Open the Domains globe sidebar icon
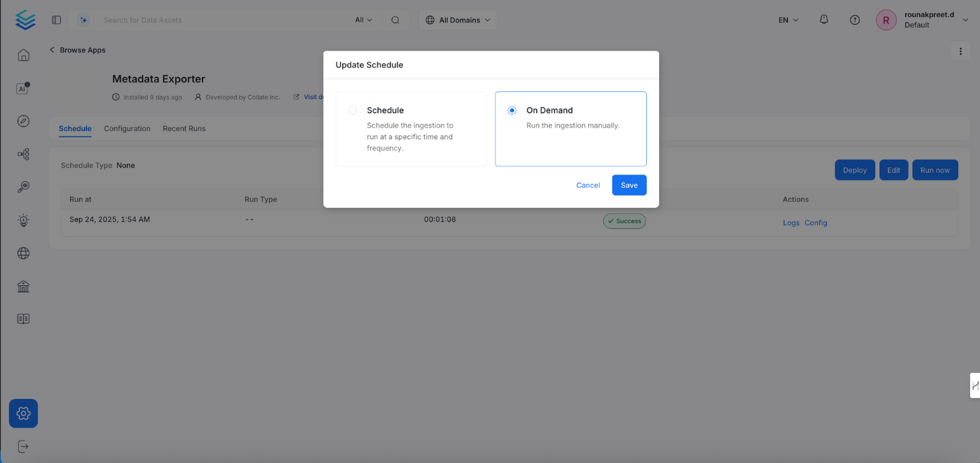This screenshot has height=463, width=980. point(23,253)
